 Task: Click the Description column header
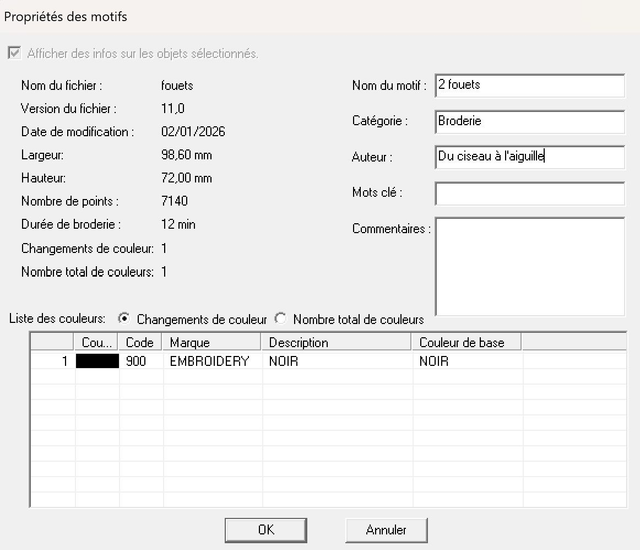(337, 342)
